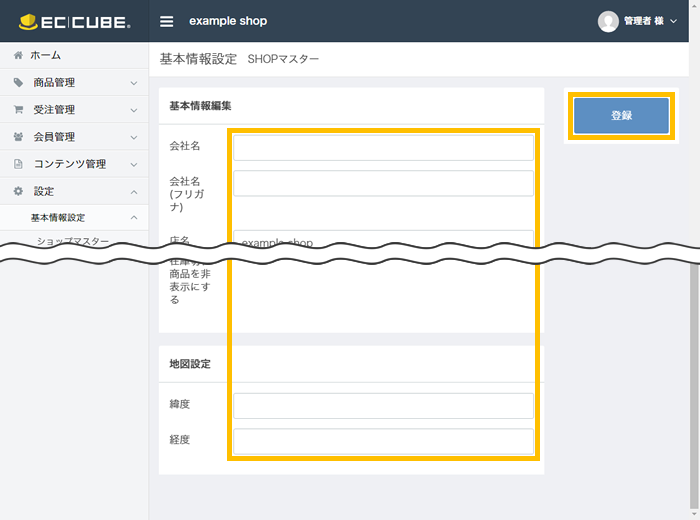
Task: Click the home icon beside ホーム
Action: coord(18,55)
